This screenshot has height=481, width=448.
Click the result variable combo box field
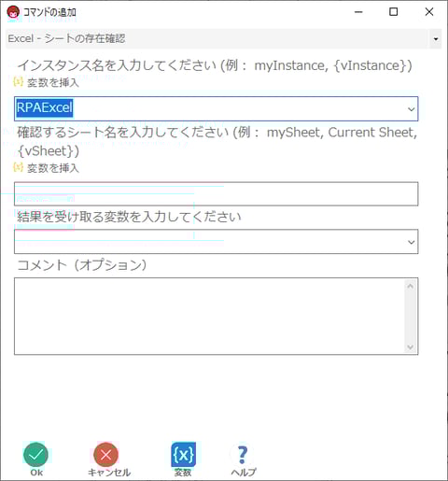point(216,242)
